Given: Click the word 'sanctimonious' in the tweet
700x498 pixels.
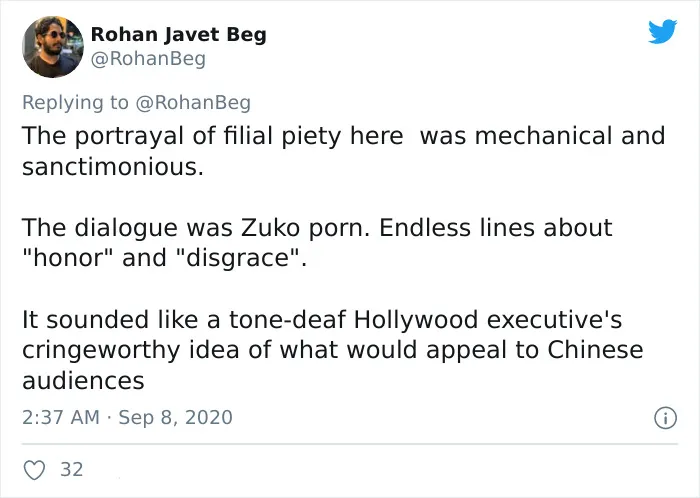Looking at the screenshot, I should [113, 167].
